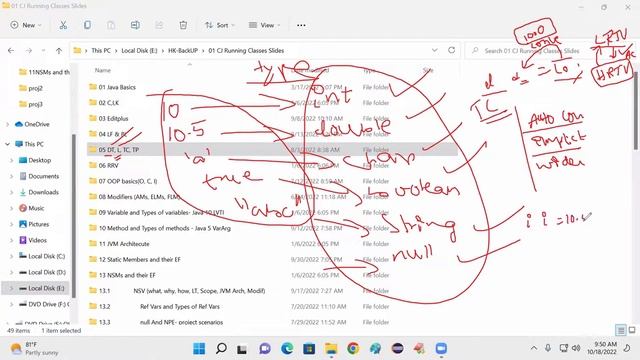Image resolution: width=640 pixels, height=360 pixels.
Task: Switch to large thumbnails view icon
Action: pos(632,330)
